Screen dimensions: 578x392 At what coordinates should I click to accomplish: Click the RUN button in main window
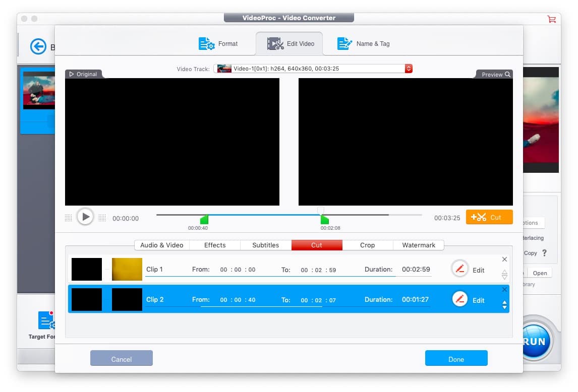click(x=535, y=341)
